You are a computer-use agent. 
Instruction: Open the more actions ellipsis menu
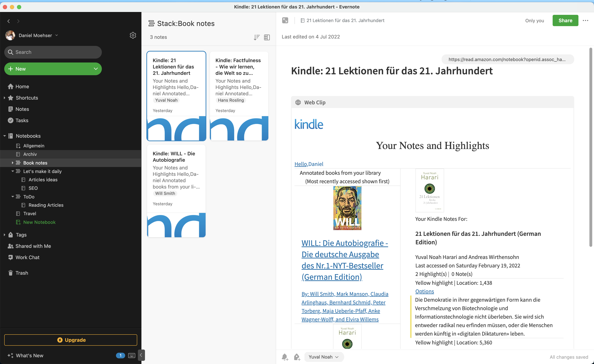click(x=585, y=20)
